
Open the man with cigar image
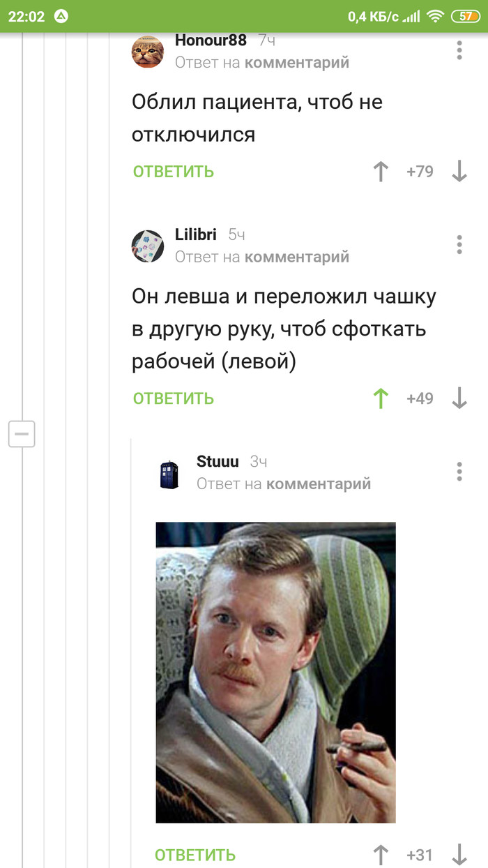[x=275, y=673]
